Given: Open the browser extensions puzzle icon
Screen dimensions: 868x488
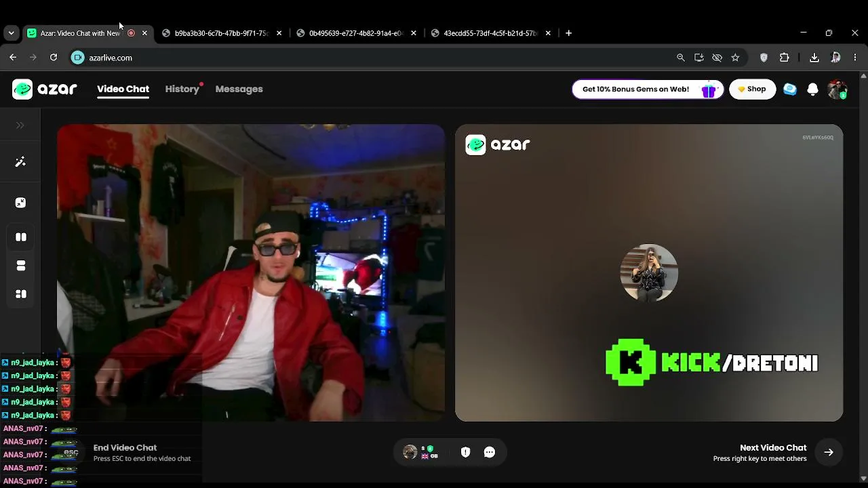Looking at the screenshot, I should point(785,58).
